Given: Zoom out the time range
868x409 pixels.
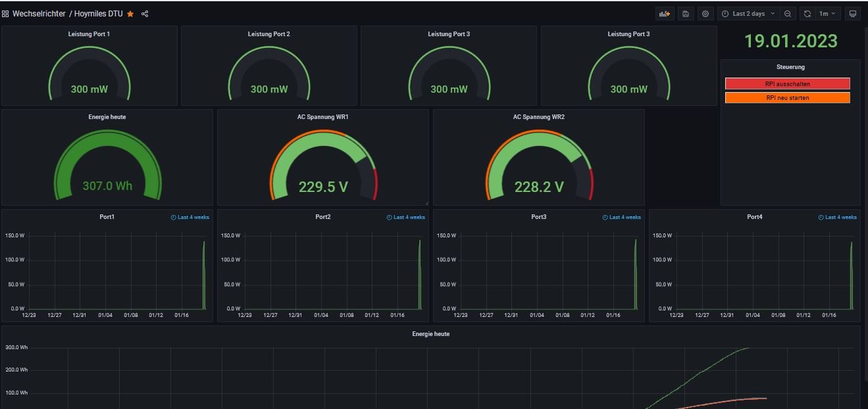Looking at the screenshot, I should [x=788, y=14].
